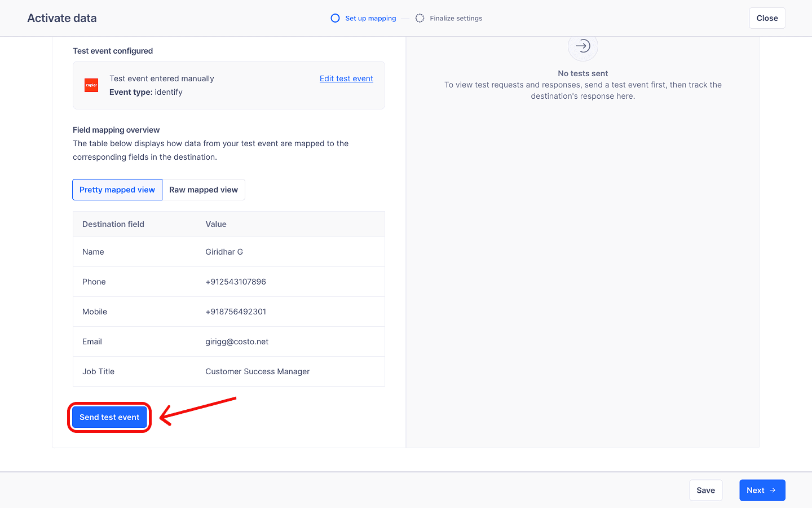812x508 pixels.
Task: Save the mapping configuration
Action: point(705,490)
